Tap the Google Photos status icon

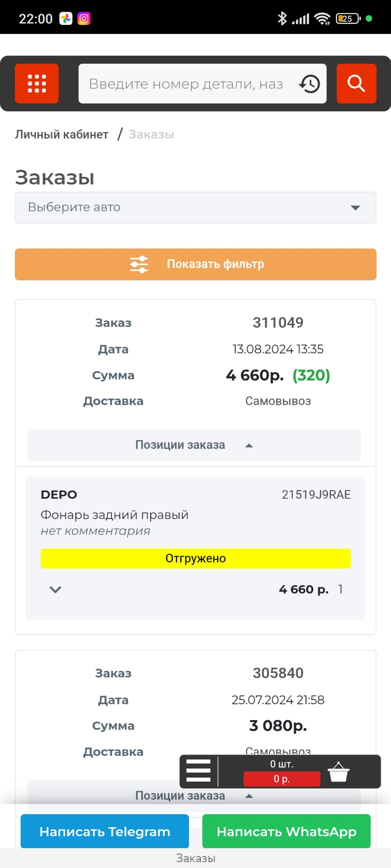pyautogui.click(x=66, y=19)
